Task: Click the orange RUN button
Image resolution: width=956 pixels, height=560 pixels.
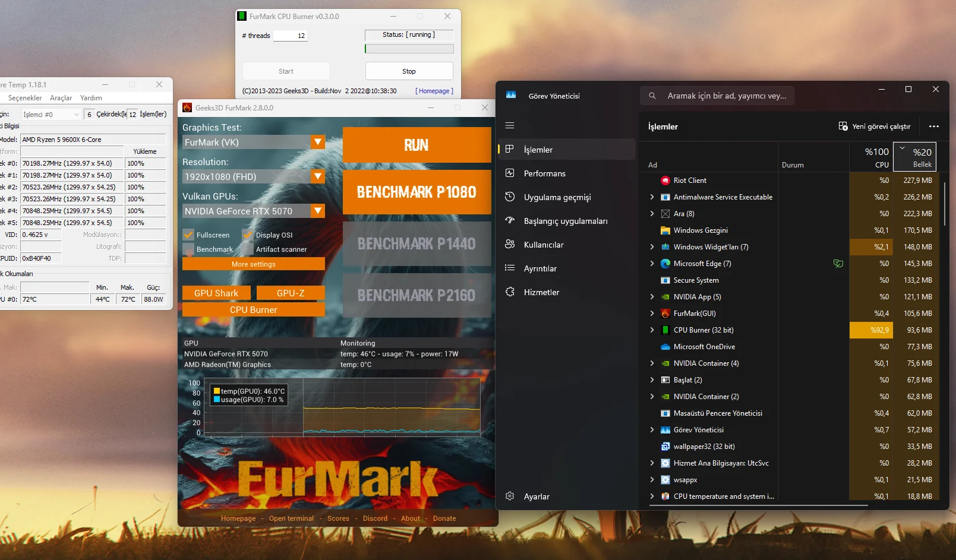Action: click(417, 145)
